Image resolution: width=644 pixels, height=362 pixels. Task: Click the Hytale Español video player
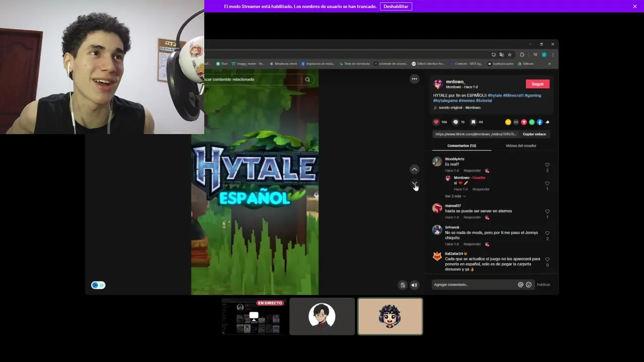[x=255, y=182]
